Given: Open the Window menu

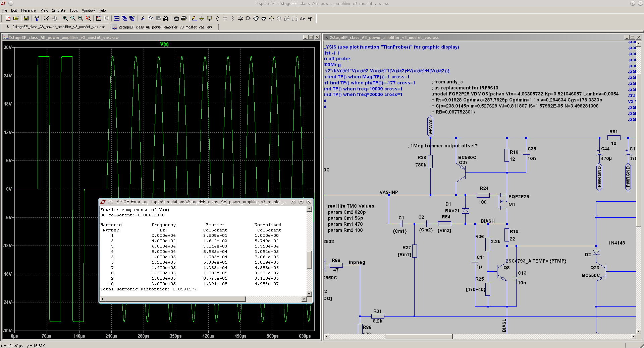Looking at the screenshot, I should click(88, 10).
